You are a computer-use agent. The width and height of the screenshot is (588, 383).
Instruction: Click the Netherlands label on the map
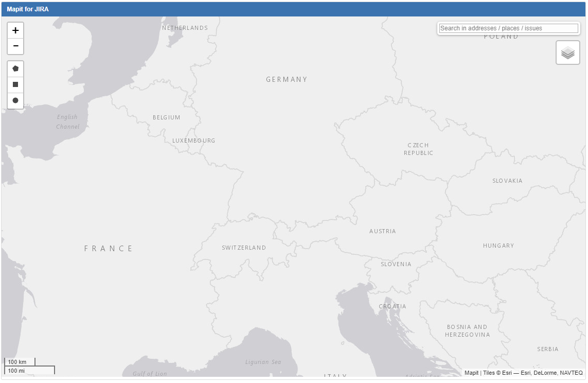tap(185, 28)
